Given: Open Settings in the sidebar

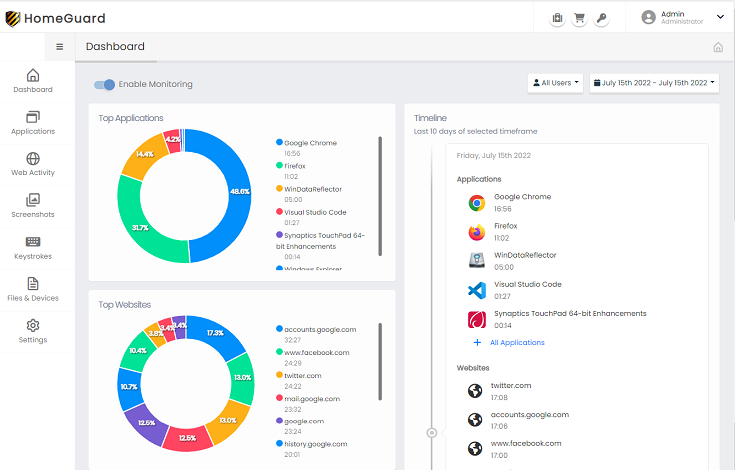Looking at the screenshot, I should tap(33, 331).
